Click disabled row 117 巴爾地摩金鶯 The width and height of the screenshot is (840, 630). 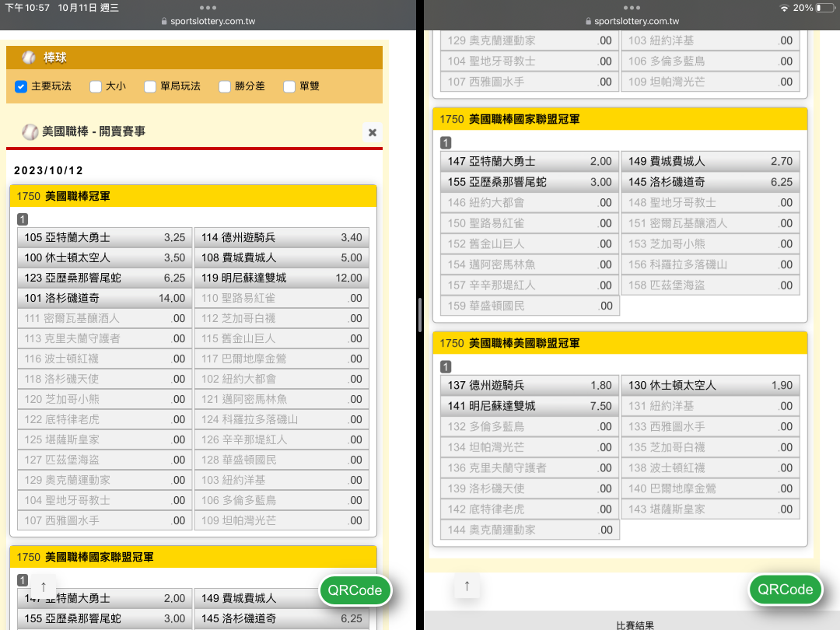pyautogui.click(x=282, y=359)
